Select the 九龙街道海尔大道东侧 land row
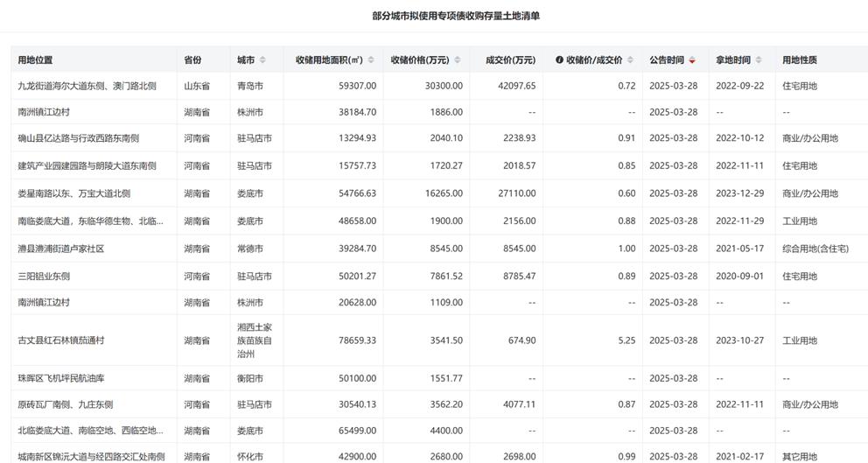This screenshot has height=463, width=868. click(x=87, y=86)
